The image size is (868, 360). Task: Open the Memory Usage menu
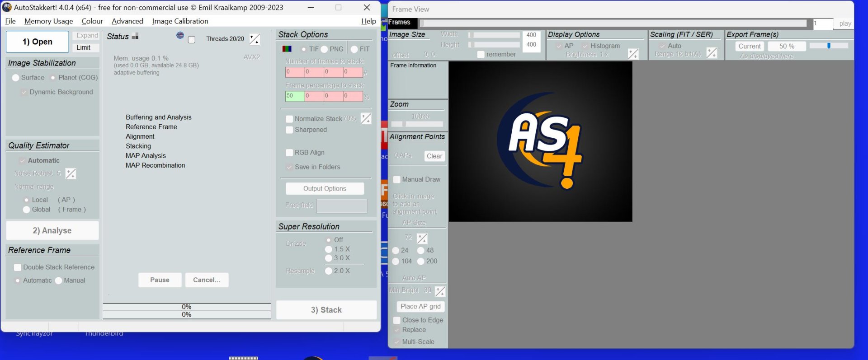[48, 21]
